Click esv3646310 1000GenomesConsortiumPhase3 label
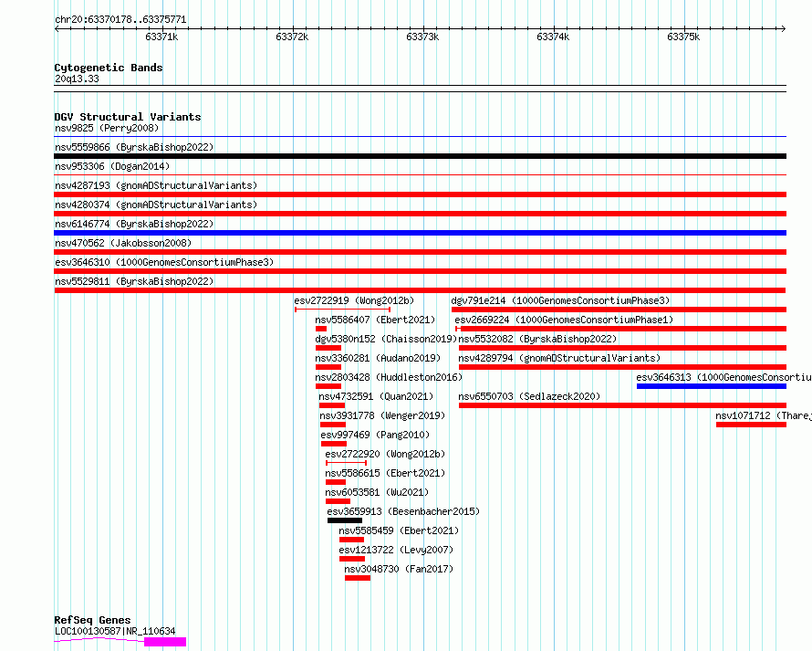The width and height of the screenshot is (812, 651). (164, 262)
